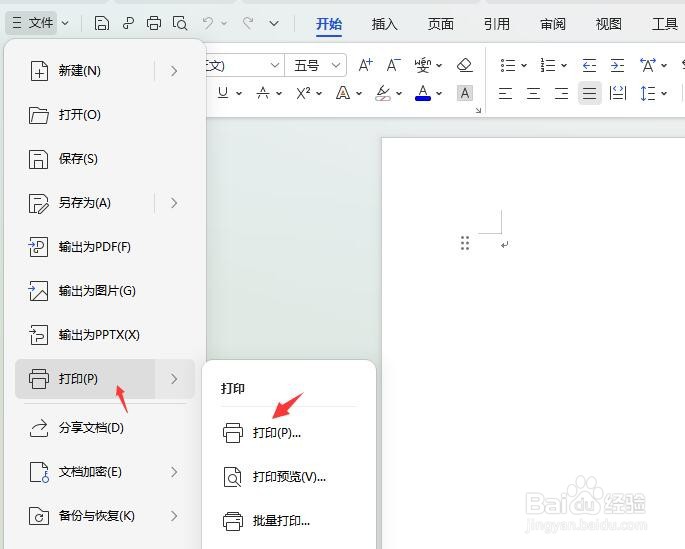
Task: Click distributed alignment icon
Action: point(618,93)
